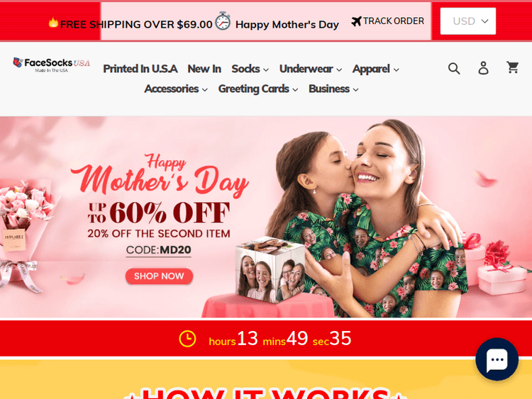View the shopping cart icon
The width and height of the screenshot is (532, 399).
click(x=512, y=67)
